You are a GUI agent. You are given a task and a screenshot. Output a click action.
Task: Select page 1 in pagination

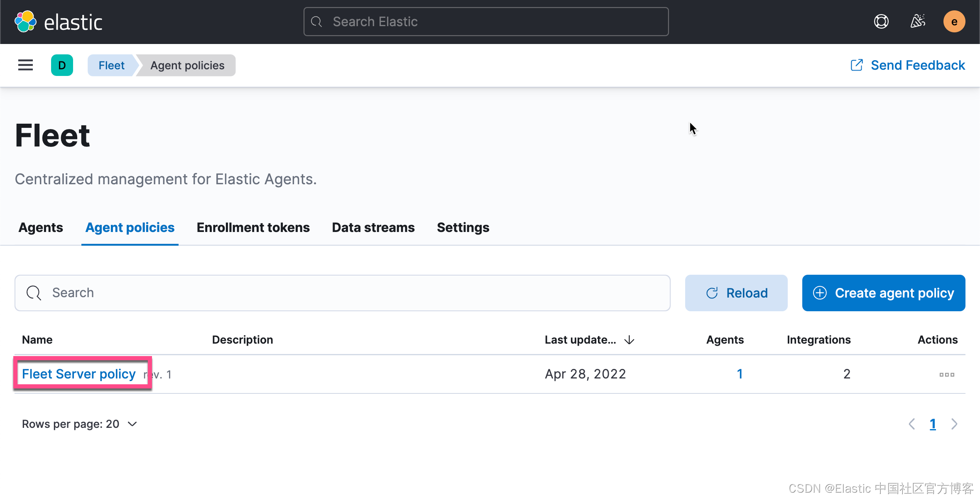tap(933, 424)
